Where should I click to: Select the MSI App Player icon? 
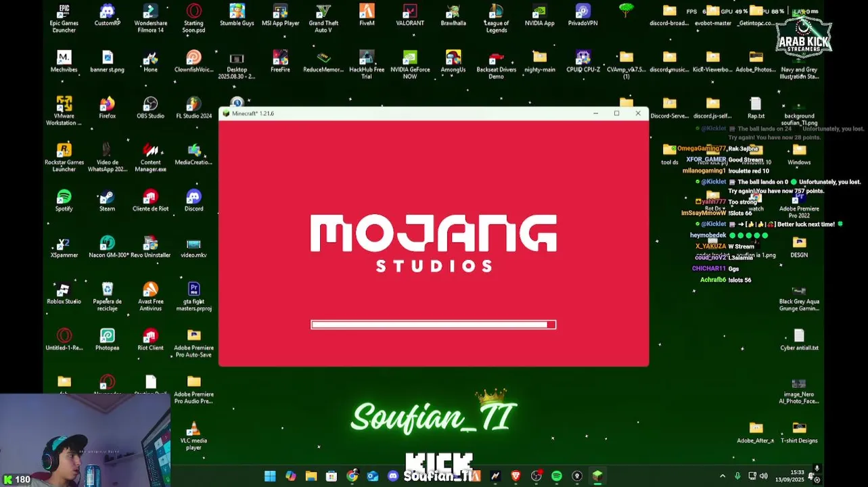click(x=280, y=16)
